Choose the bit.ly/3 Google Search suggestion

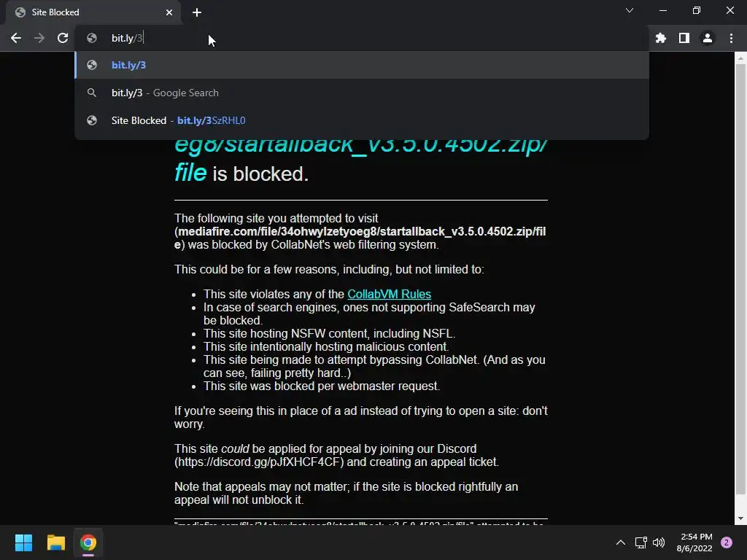362,93
